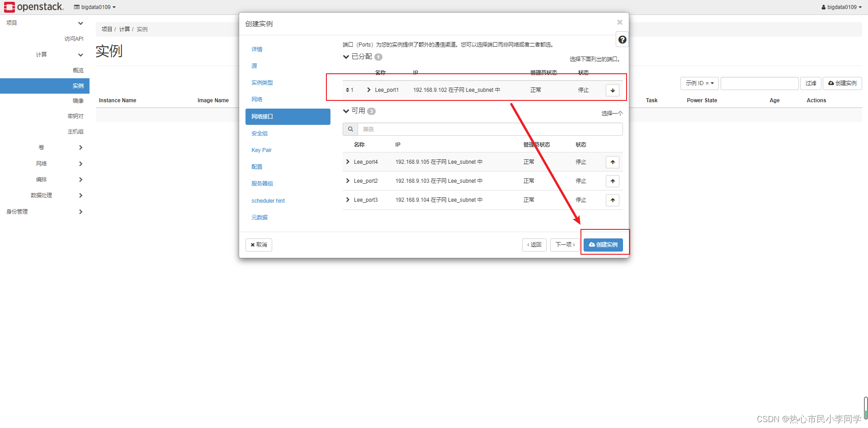The image size is (868, 428).
Task: Allocate Lee_port3 with the up arrow
Action: tap(613, 200)
